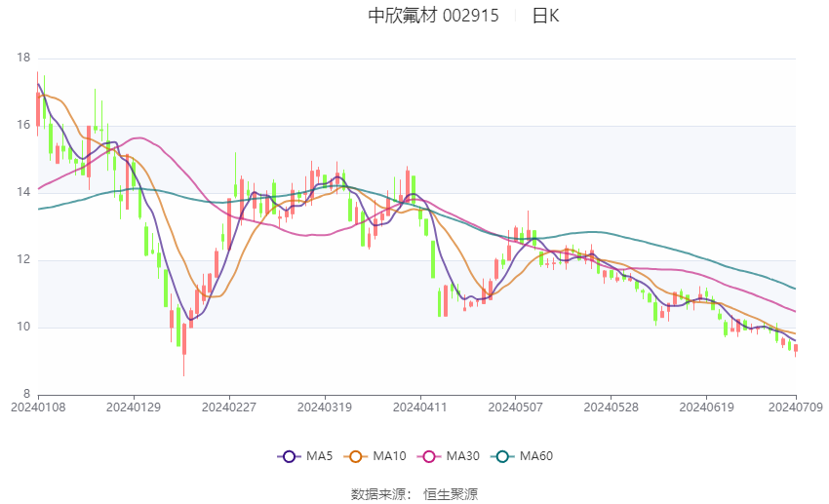
Task: Click the 恒生聚源 data source text
Action: coord(451,494)
